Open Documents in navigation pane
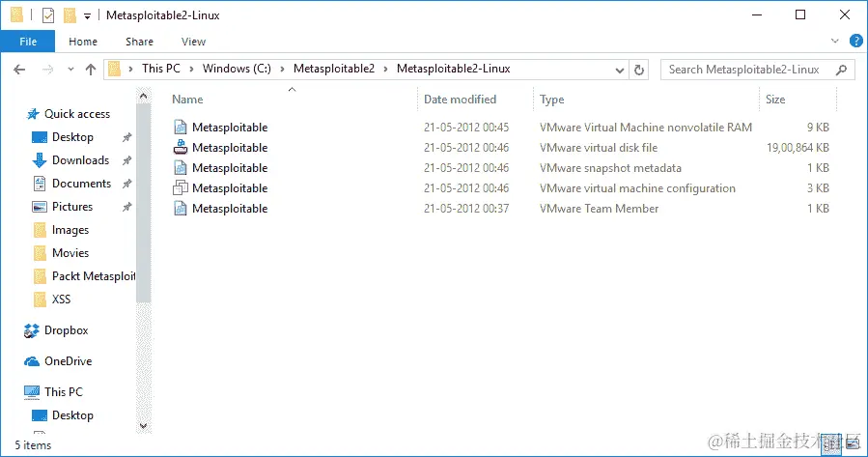 [81, 184]
